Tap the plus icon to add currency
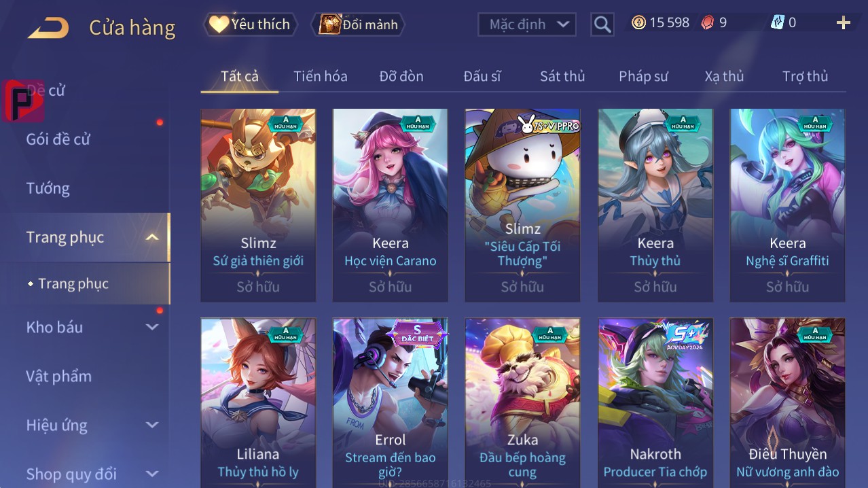Screen dimensions: 868x488 click(x=844, y=23)
